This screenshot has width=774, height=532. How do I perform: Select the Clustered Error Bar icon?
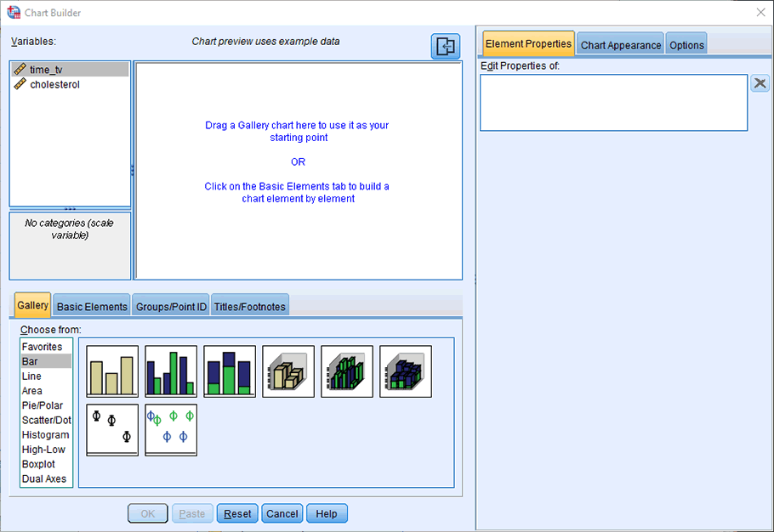pos(170,429)
